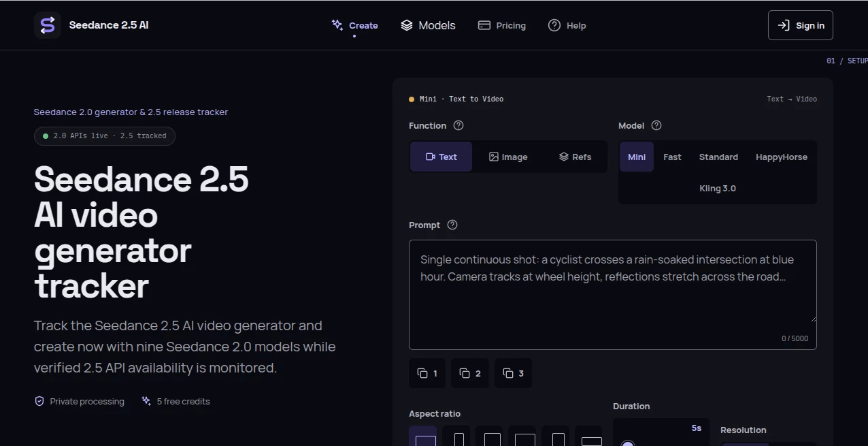Click the Sign in button
868x446 pixels.
[801, 25]
